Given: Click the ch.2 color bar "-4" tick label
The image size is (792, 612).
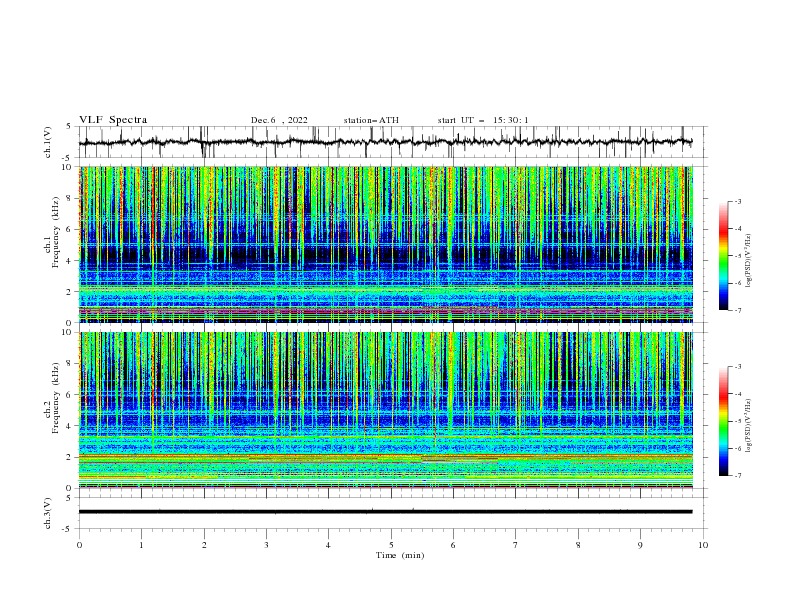Looking at the screenshot, I should coord(737,394).
